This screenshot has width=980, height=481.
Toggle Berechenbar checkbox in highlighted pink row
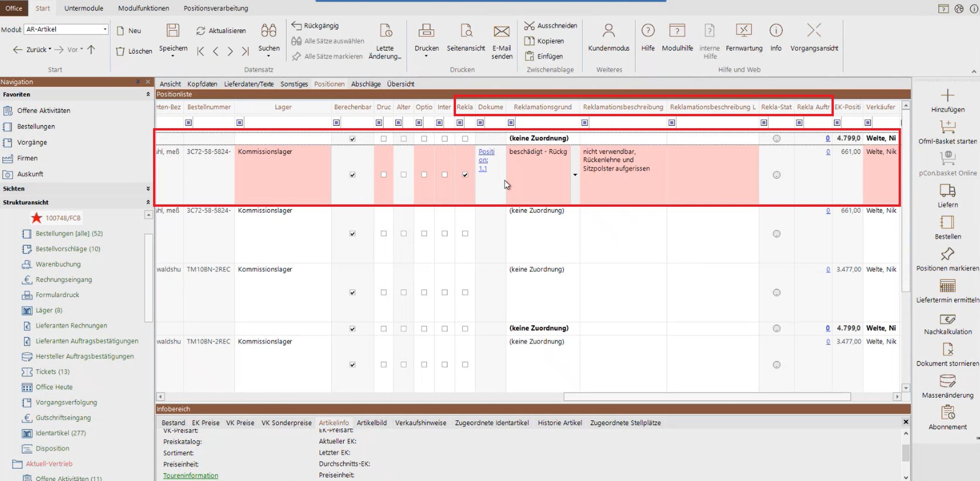pyautogui.click(x=353, y=175)
